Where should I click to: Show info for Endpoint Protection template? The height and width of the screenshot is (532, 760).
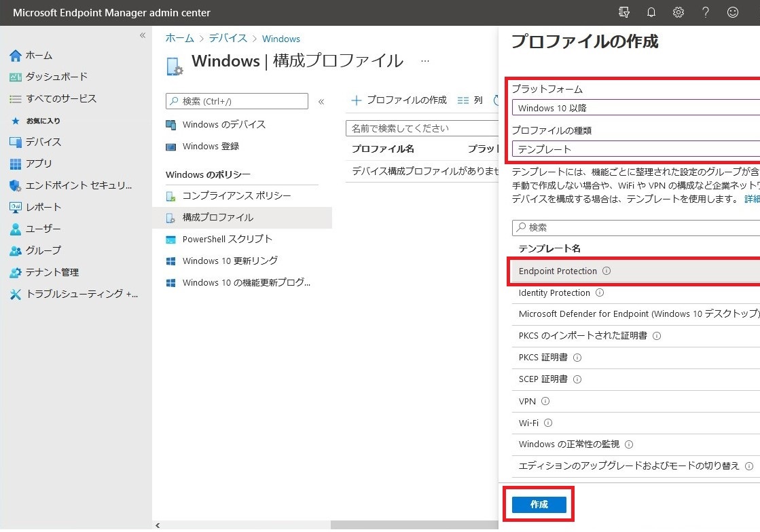[x=607, y=271]
